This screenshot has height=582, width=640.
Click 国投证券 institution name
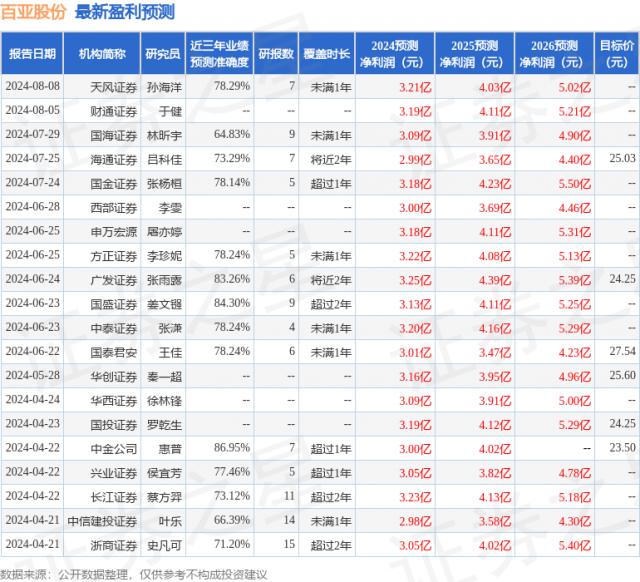(x=113, y=424)
